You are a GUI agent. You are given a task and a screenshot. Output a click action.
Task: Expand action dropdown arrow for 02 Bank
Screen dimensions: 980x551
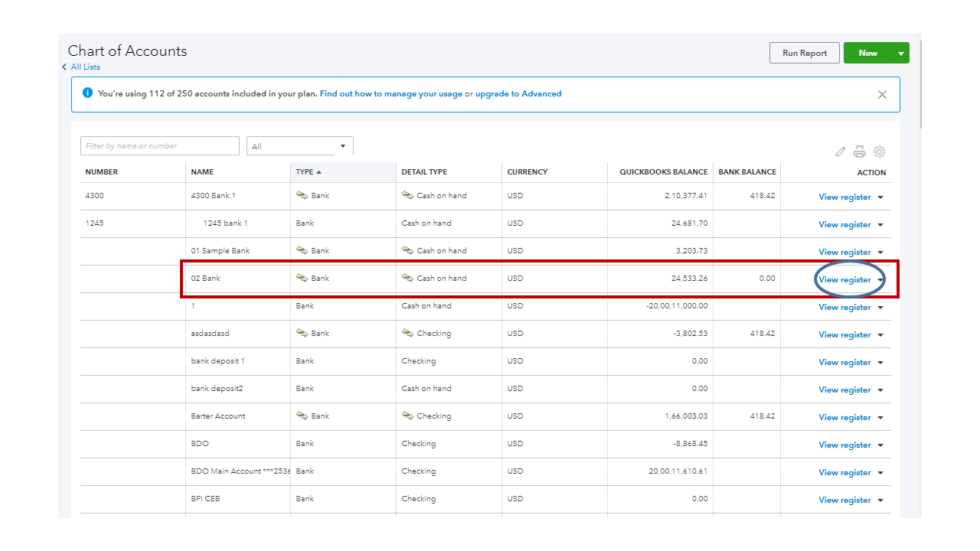point(880,280)
